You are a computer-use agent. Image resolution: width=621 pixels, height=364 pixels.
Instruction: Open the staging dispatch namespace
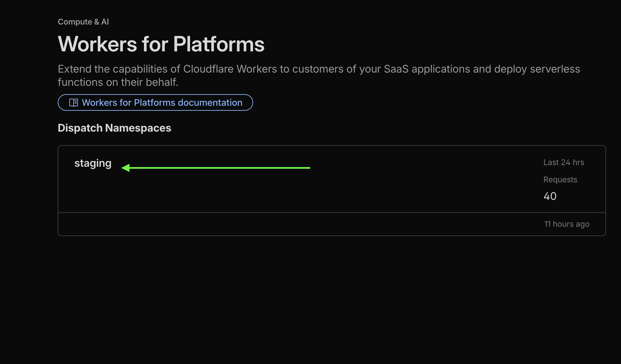[93, 163]
